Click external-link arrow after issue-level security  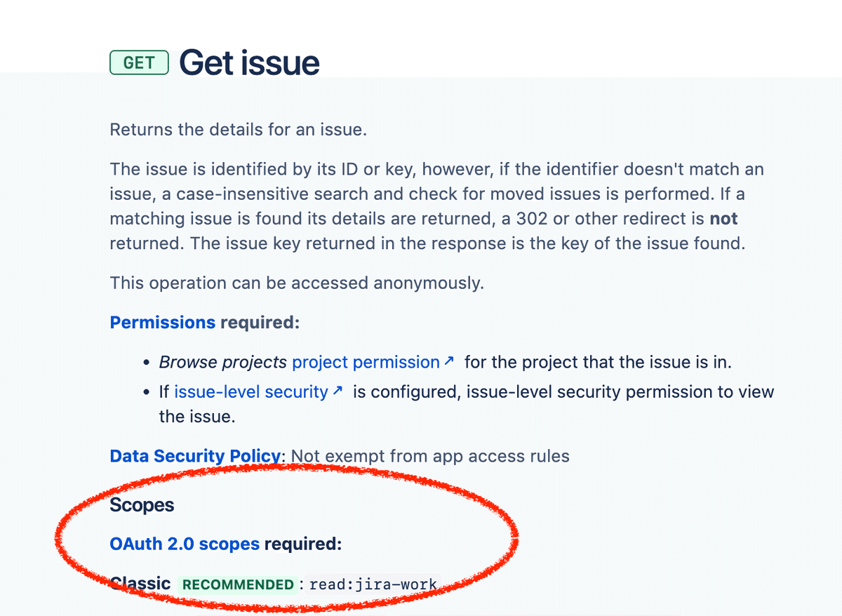(338, 391)
